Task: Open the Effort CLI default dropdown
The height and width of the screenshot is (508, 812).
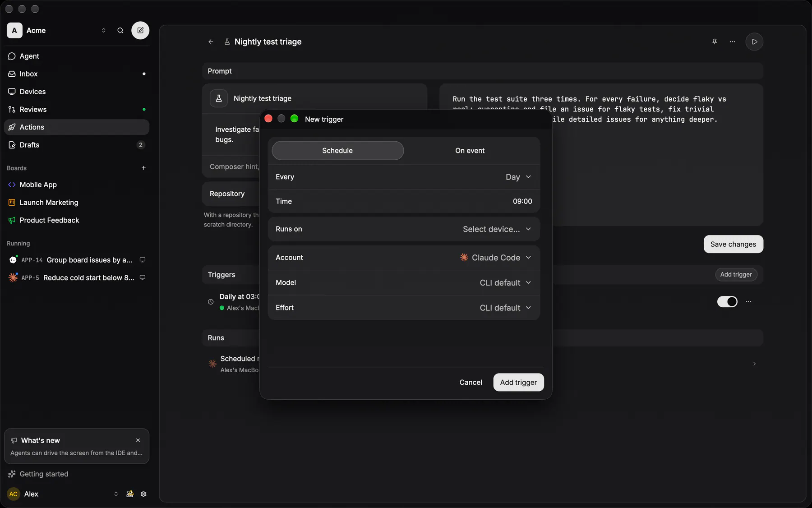Action: click(x=506, y=308)
